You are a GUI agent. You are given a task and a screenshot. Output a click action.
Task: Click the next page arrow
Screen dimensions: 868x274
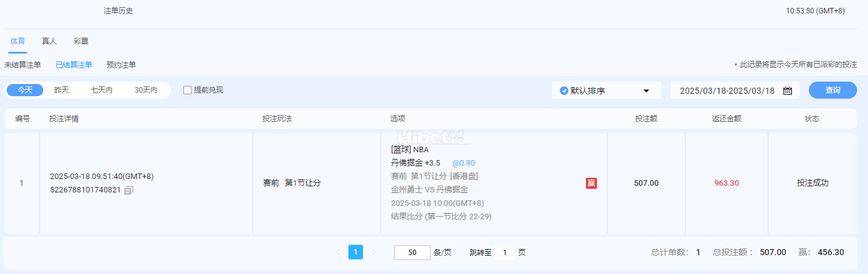(x=374, y=252)
